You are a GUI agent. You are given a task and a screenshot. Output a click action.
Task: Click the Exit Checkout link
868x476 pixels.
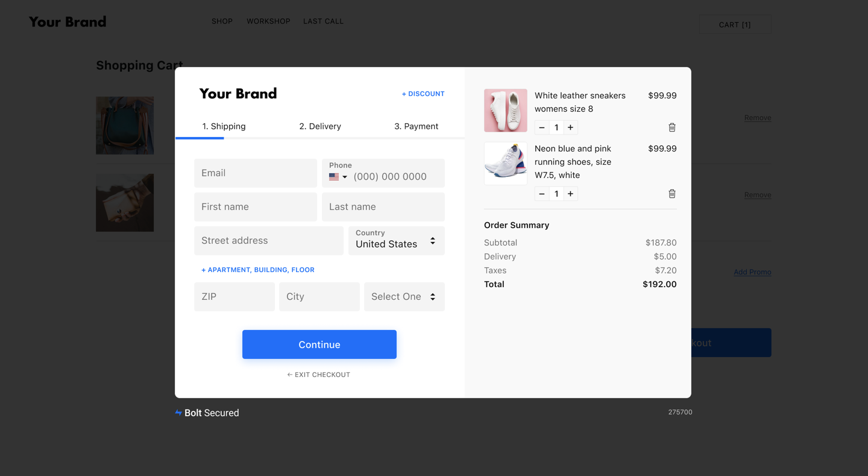pyautogui.click(x=319, y=375)
